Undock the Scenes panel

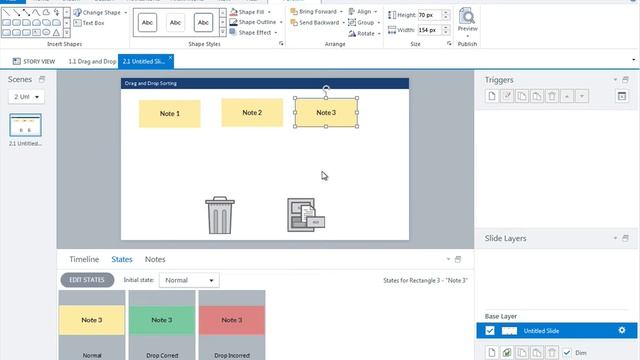click(x=42, y=79)
